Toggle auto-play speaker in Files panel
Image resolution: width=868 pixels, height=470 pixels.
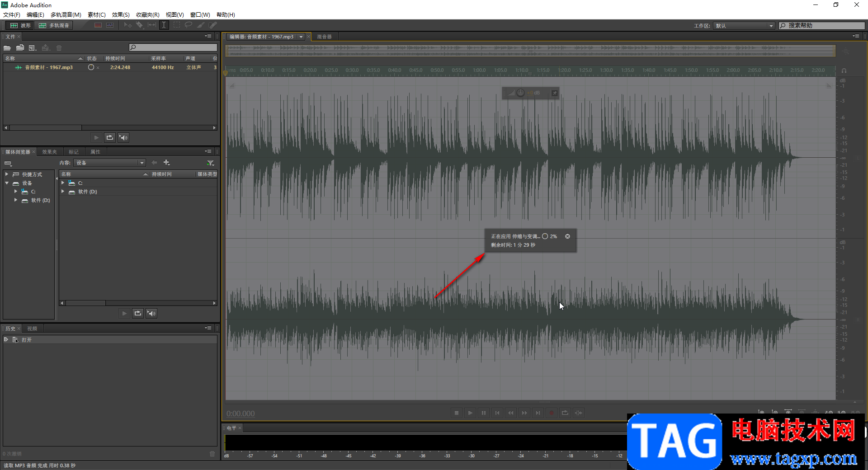click(123, 137)
